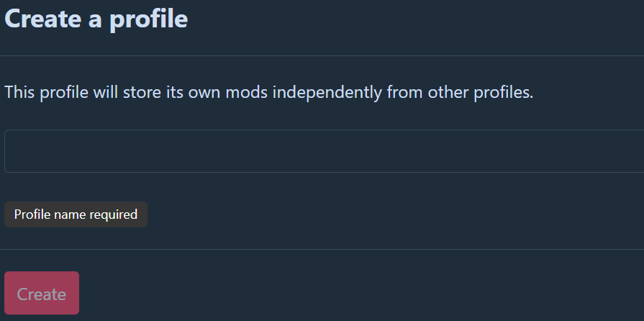This screenshot has width=644, height=321.
Task: Click the word "profile" in the heading
Action: point(149,19)
